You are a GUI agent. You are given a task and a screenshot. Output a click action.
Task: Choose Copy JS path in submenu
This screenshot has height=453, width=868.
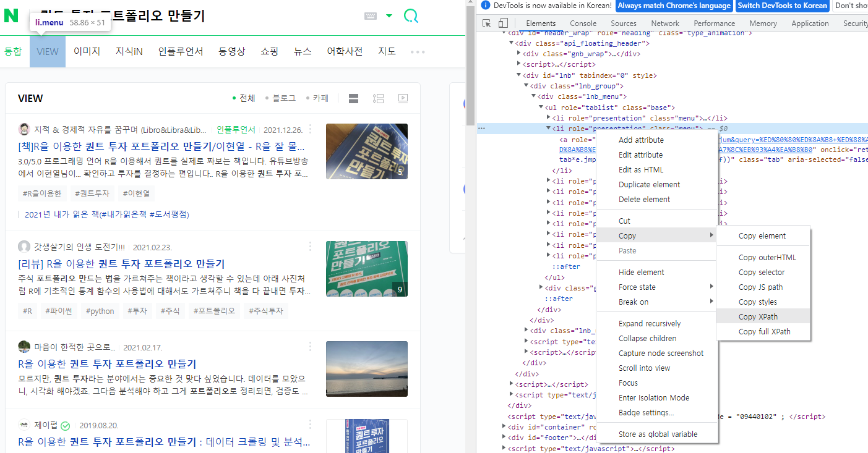click(x=763, y=287)
